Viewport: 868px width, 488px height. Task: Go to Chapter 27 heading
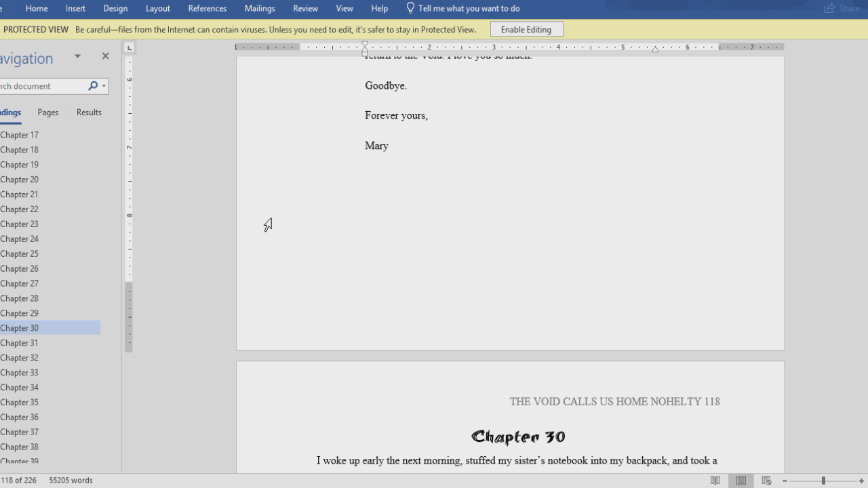19,283
